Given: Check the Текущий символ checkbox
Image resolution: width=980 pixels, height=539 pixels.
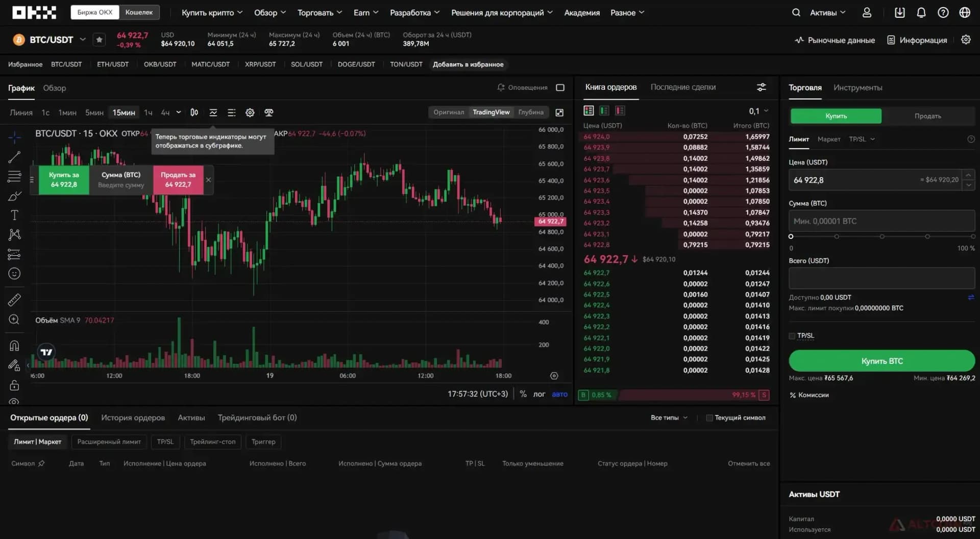Looking at the screenshot, I should click(x=709, y=418).
